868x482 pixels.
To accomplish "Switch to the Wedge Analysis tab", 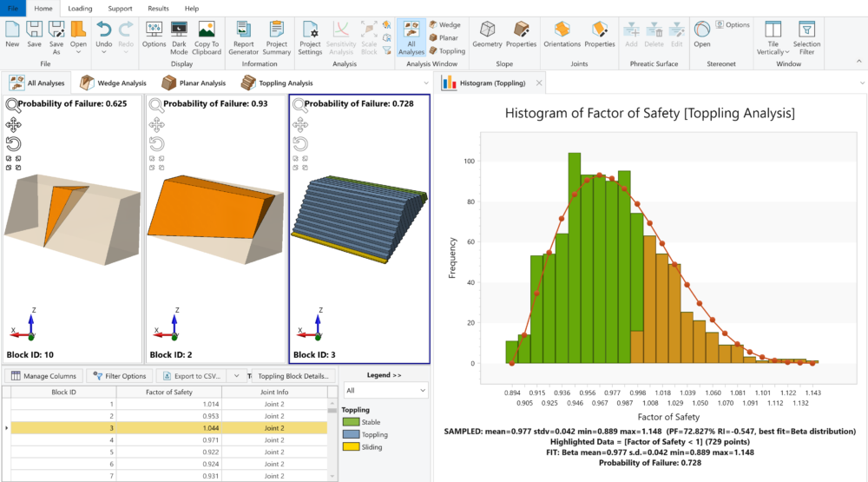I will pyautogui.click(x=113, y=83).
